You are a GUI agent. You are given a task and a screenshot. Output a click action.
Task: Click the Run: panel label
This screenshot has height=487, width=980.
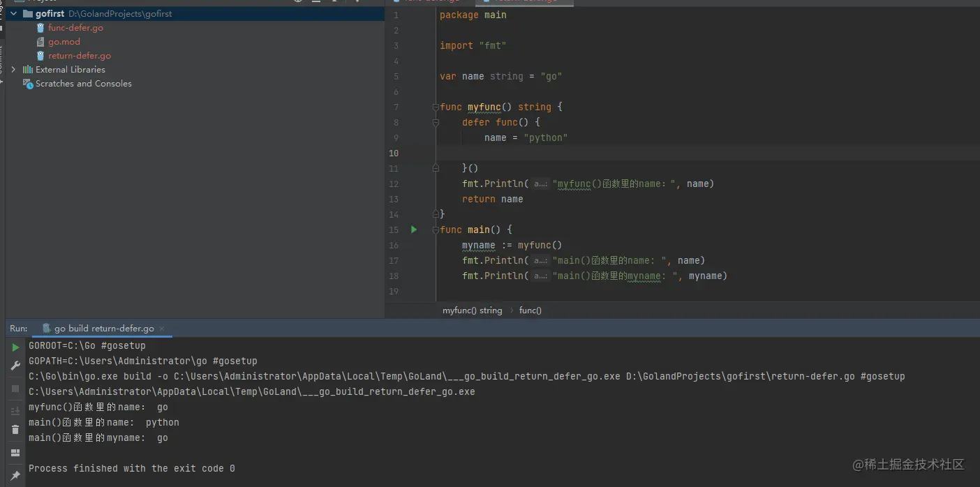pos(19,329)
